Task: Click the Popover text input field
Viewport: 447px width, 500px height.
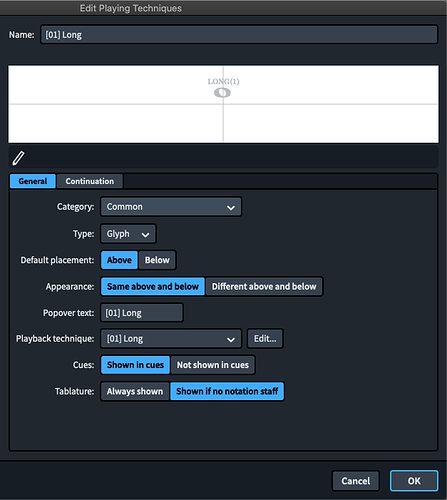Action: click(142, 313)
